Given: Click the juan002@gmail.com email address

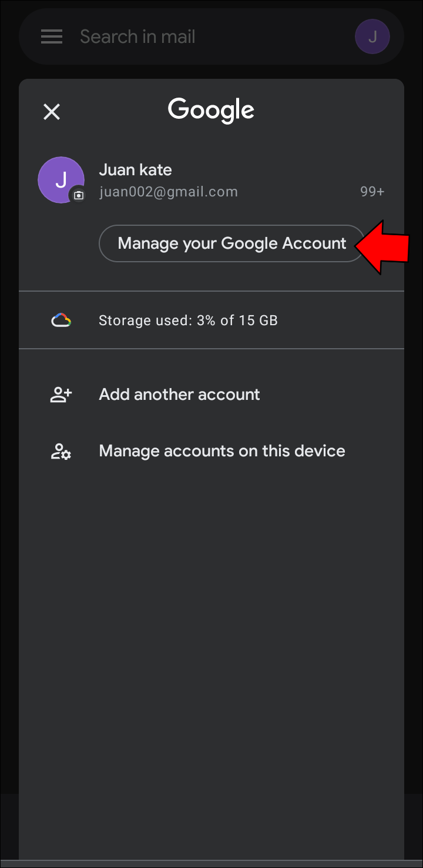Looking at the screenshot, I should 168,192.
